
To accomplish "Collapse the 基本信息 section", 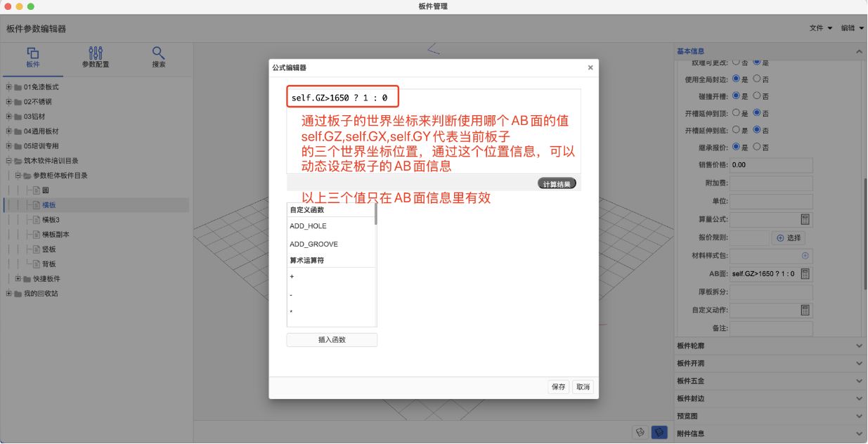I will (x=858, y=51).
